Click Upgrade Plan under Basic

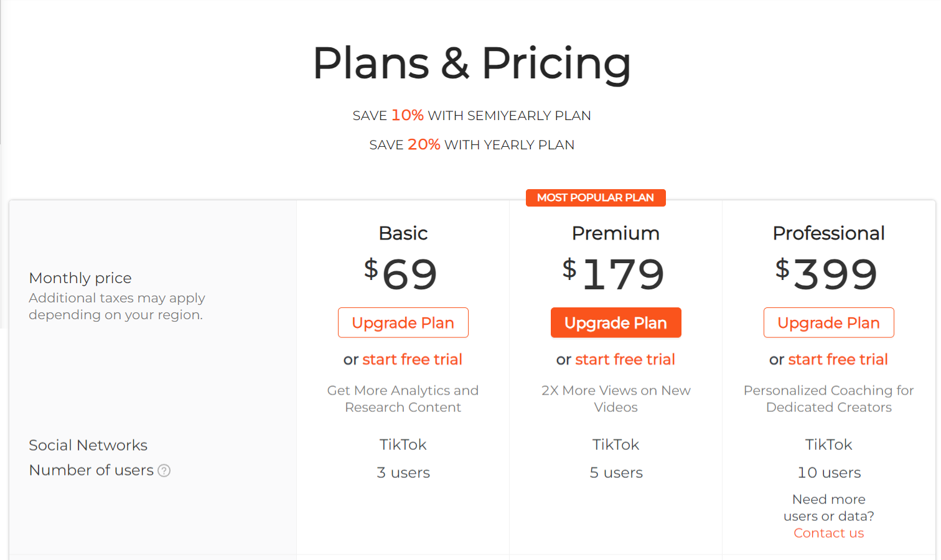click(403, 322)
